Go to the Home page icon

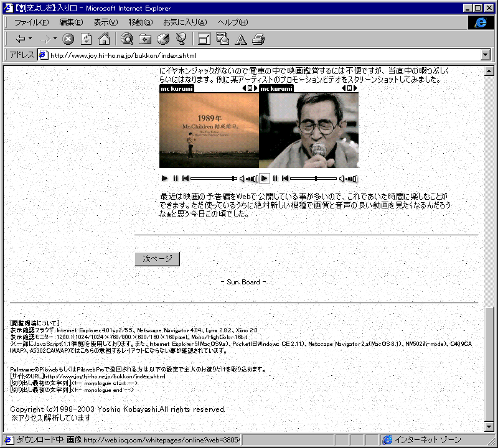click(104, 39)
